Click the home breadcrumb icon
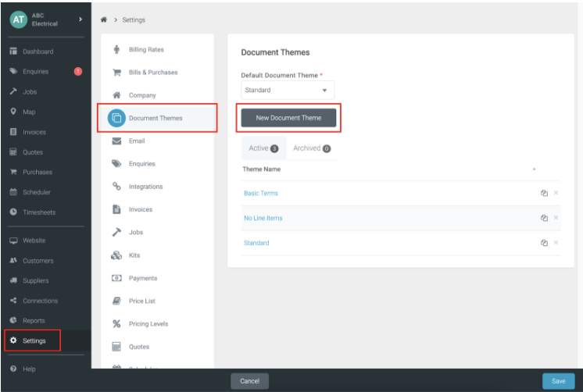Screen dimensions: 583x392 (104, 20)
